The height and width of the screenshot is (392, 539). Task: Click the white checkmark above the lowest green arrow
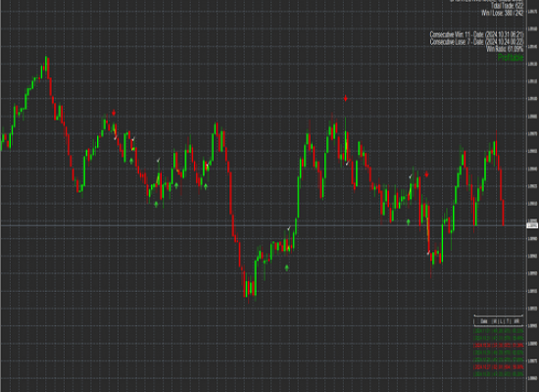tap(289, 228)
